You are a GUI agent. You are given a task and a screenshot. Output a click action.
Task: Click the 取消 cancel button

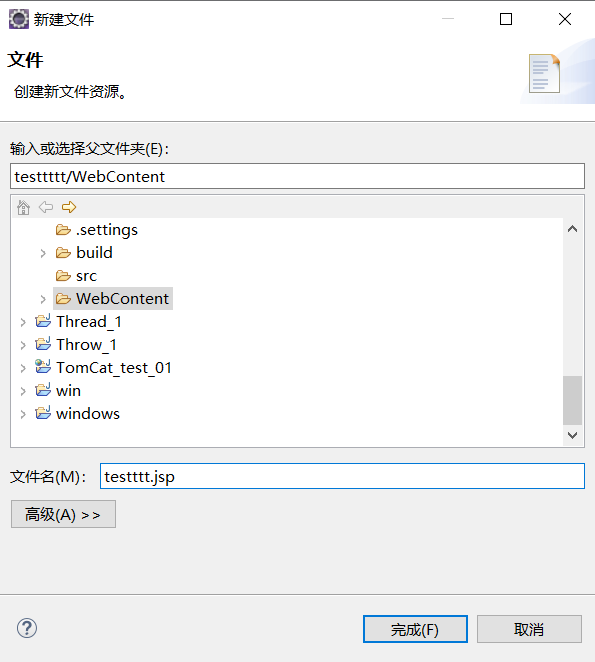(x=529, y=629)
